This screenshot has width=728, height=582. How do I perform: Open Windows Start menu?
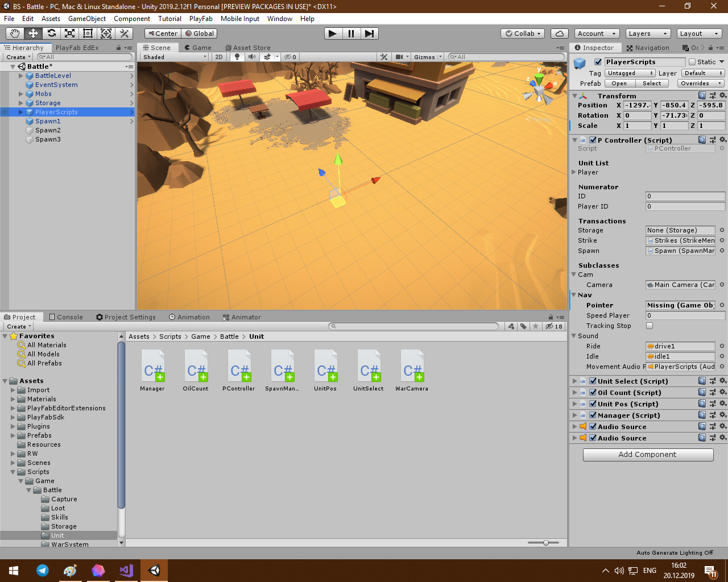[14, 571]
